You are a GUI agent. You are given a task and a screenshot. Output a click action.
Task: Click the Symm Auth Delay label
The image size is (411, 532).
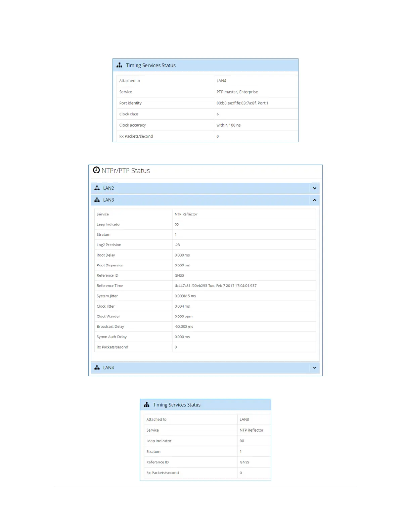tap(111, 337)
